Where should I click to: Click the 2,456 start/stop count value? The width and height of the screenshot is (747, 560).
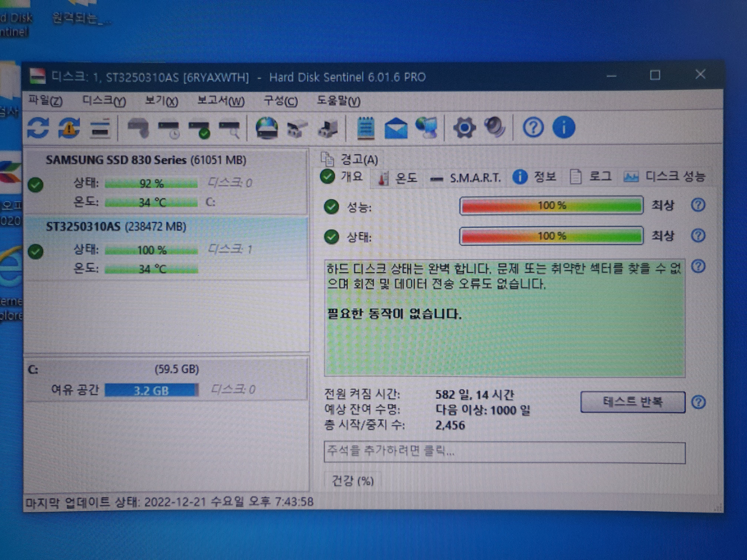[450, 425]
